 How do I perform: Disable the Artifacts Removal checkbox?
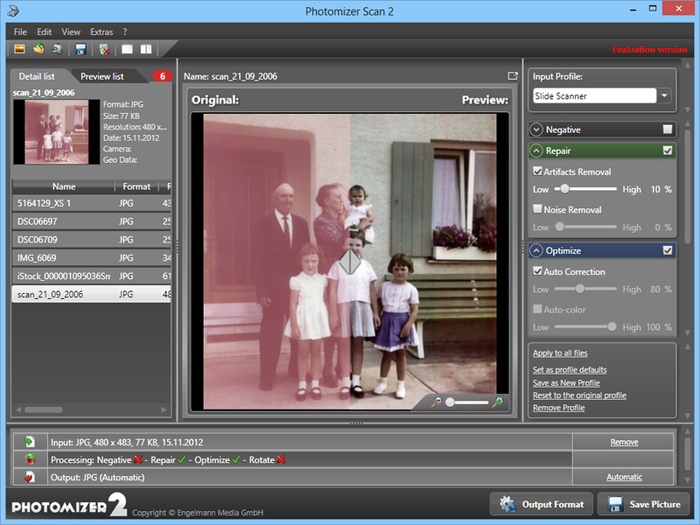[x=538, y=172]
